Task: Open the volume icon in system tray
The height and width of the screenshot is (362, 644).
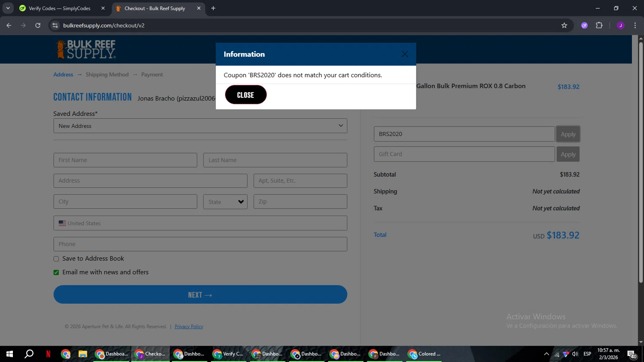Action: click(575, 354)
